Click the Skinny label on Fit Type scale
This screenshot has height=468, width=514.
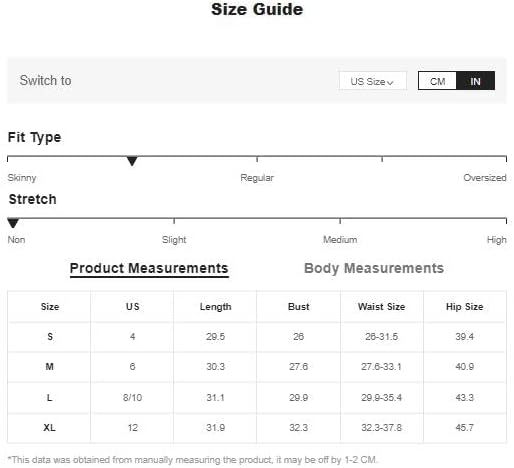(x=22, y=178)
